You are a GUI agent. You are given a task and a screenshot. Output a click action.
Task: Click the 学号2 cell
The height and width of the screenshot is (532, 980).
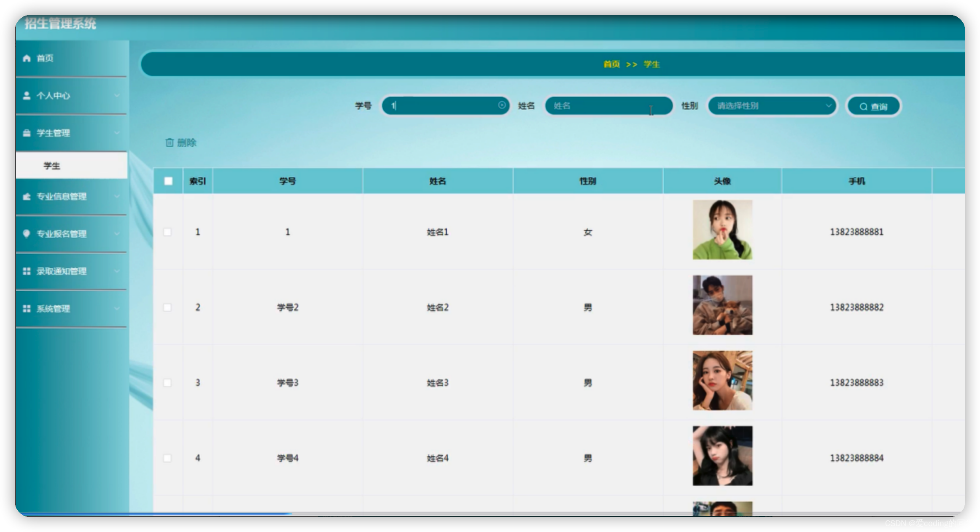[288, 307]
